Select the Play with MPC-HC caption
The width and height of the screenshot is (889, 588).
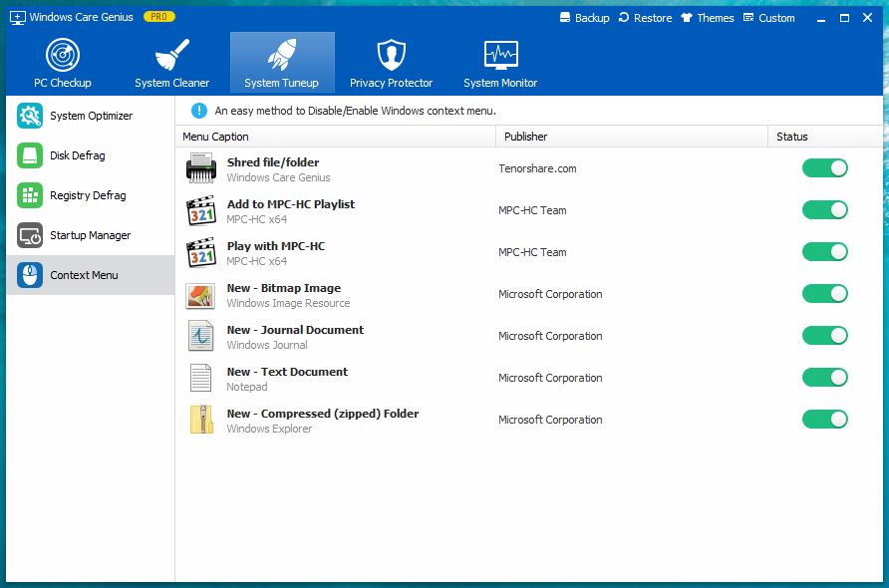click(276, 246)
